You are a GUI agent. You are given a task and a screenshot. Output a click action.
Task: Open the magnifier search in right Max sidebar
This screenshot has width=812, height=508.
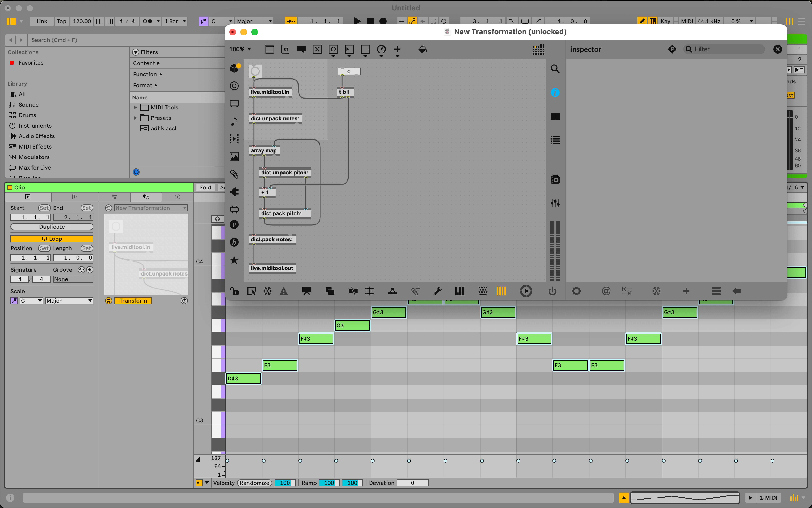555,69
